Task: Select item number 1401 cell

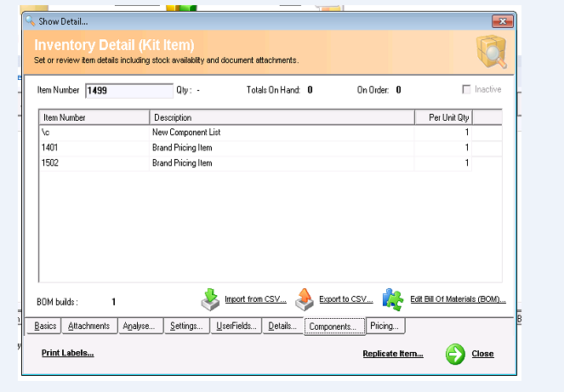Action: 94,148
